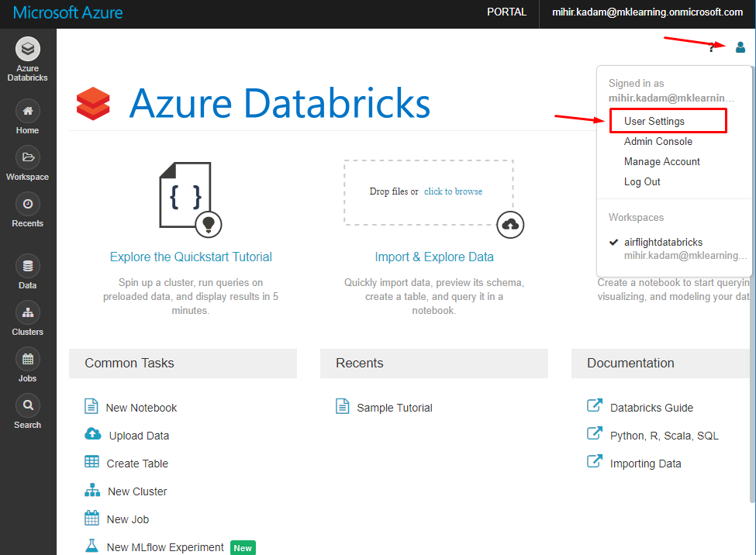Click external link icon beside Python, R, Scala, SQL
This screenshot has height=555, width=756.
point(595,433)
